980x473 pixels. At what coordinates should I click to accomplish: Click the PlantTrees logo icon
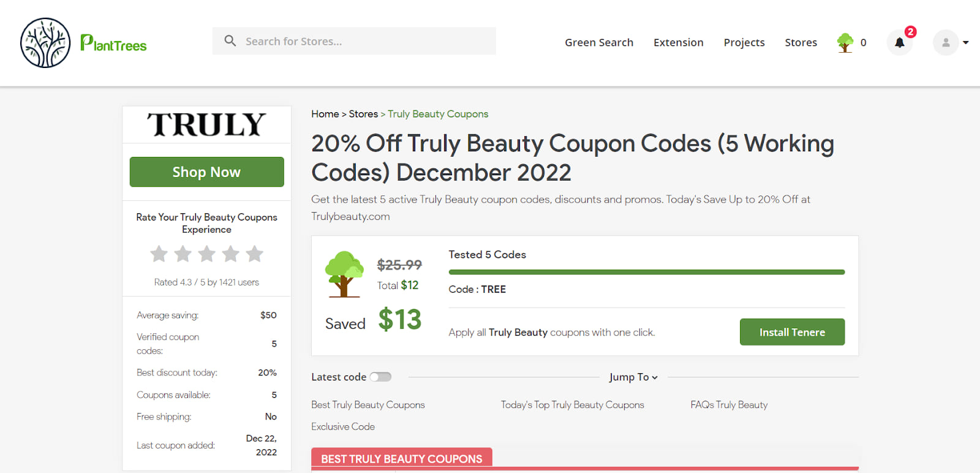point(45,43)
